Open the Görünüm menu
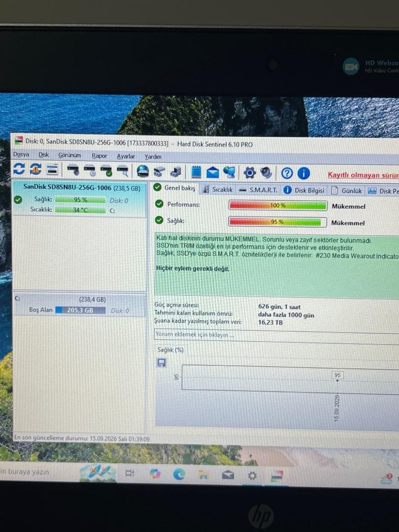Viewport: 399px width, 532px height. [x=69, y=155]
